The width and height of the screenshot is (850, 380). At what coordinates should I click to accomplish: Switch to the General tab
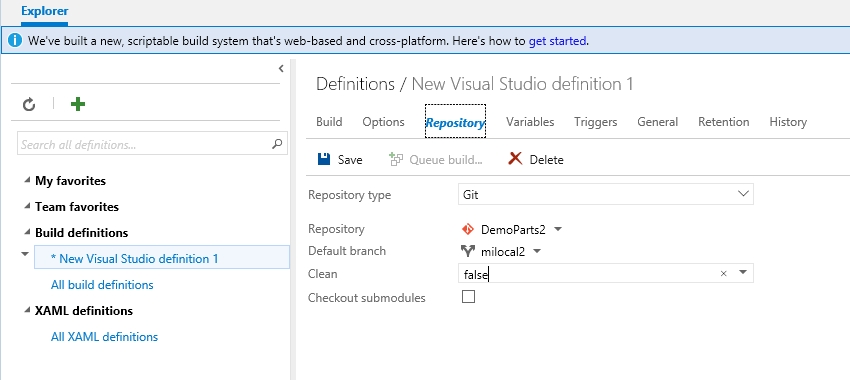658,122
